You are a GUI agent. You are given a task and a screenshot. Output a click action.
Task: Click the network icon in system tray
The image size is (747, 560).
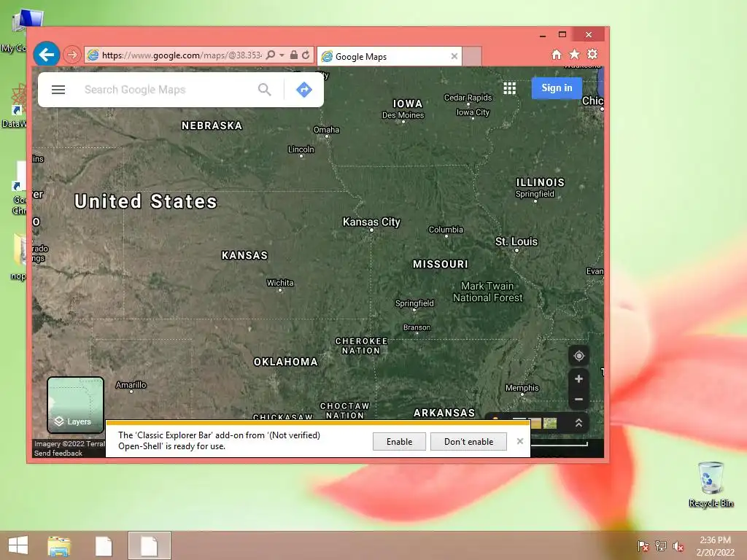tap(660, 545)
